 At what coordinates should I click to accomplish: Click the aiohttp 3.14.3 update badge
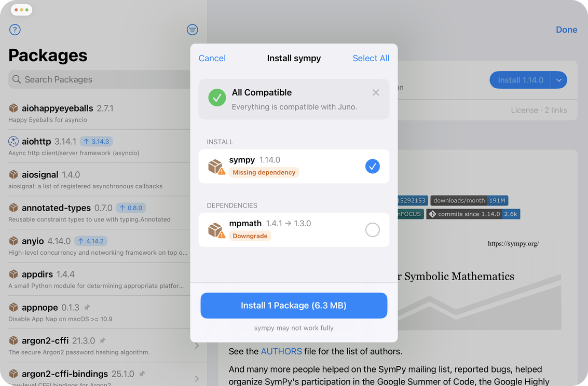pyautogui.click(x=97, y=142)
